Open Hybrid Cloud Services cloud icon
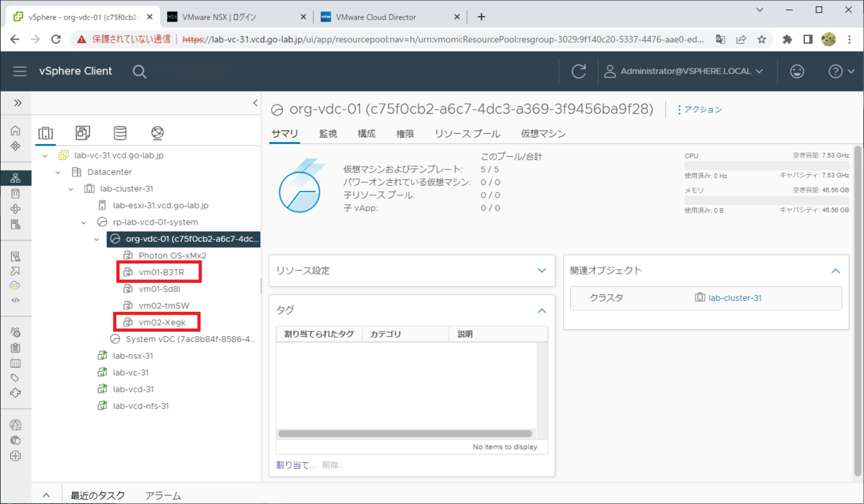Image resolution: width=864 pixels, height=504 pixels. tap(16, 286)
